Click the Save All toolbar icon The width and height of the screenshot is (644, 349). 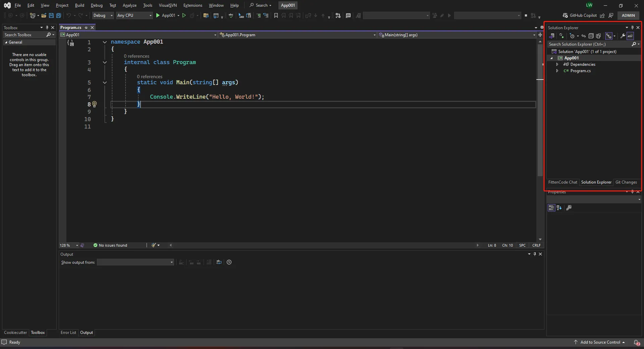[59, 15]
